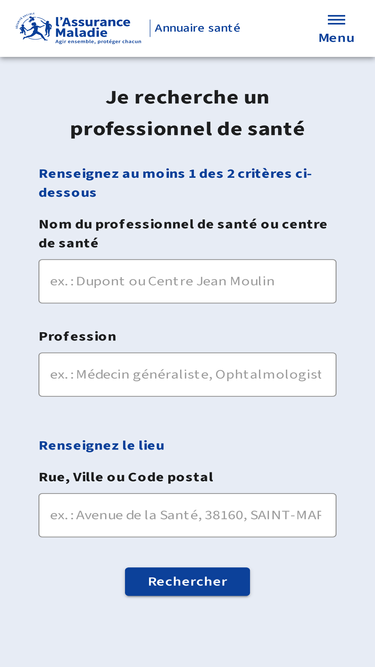Viewport: 375px width, 667px height.
Task: Click the Profession field label
Action: (x=77, y=336)
